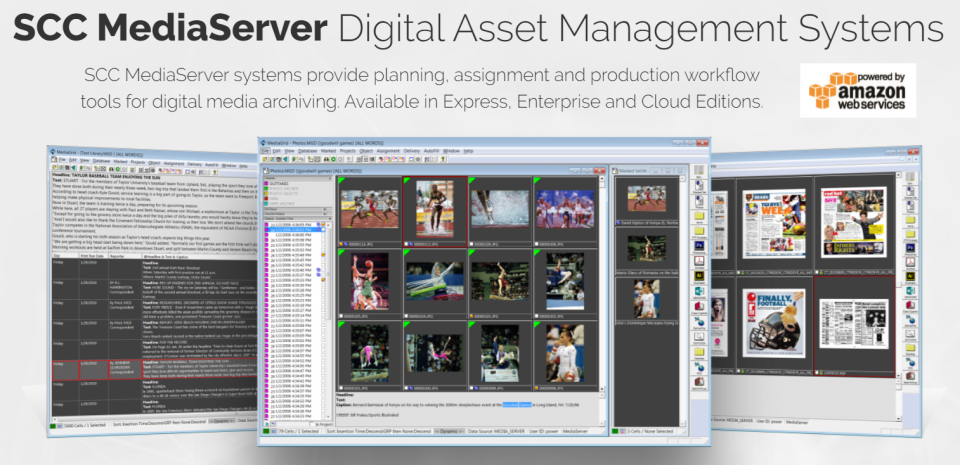This screenshot has height=465, width=960.
Task: Tick checkbox below water splash feet photo
Action: [471, 244]
